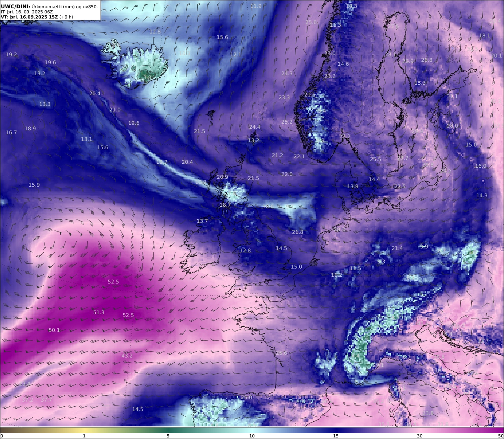The width and height of the screenshot is (504, 439).
Task: Click the '26.6' value over France
Action: pyautogui.click(x=282, y=353)
